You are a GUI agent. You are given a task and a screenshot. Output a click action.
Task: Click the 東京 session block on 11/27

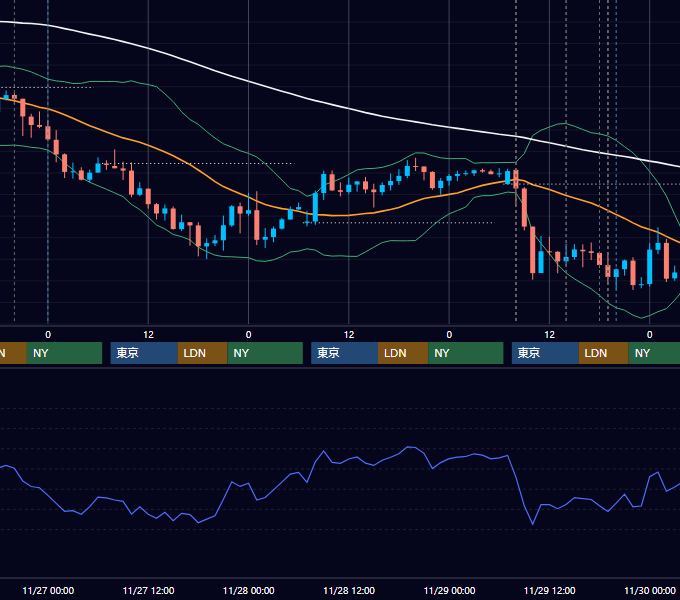pos(144,353)
